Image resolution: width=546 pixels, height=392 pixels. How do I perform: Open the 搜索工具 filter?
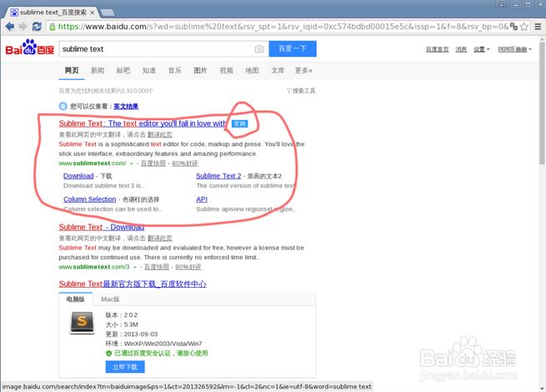[x=301, y=91]
